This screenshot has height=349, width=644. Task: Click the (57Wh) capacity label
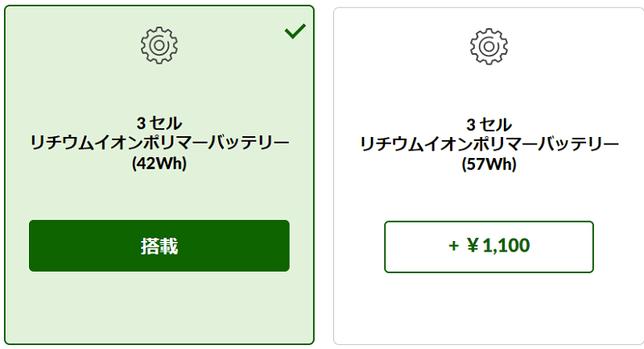pos(489,164)
